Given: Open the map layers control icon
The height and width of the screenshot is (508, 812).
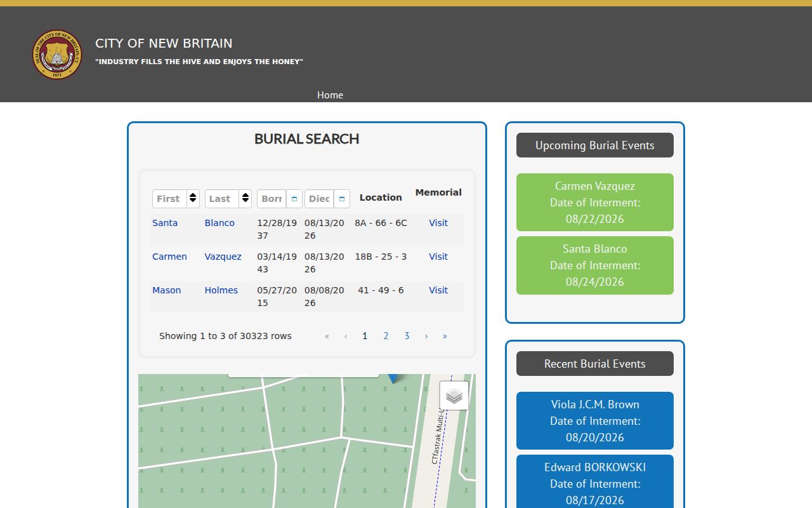Looking at the screenshot, I should (454, 396).
